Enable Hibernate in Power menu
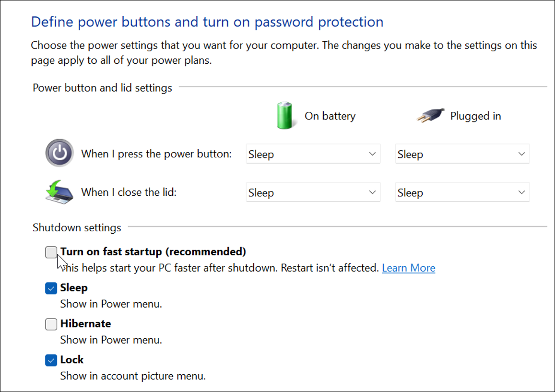Screen dimensions: 555x392 click(x=50, y=324)
